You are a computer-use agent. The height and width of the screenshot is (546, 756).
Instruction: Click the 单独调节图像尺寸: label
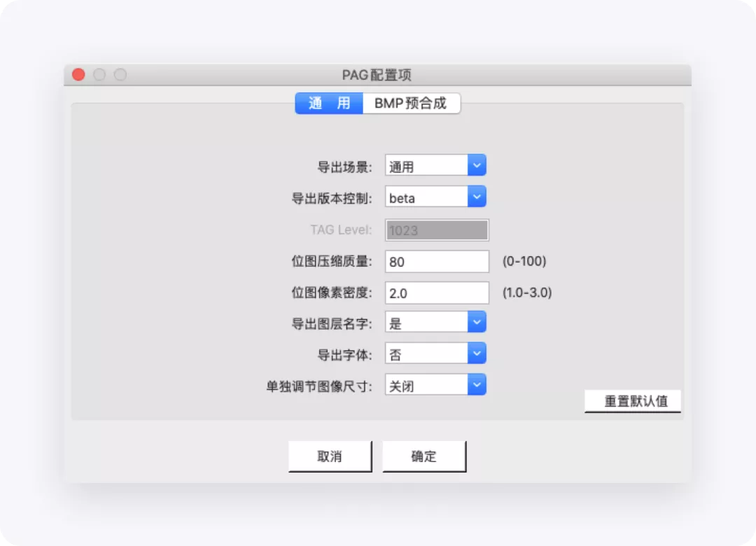(319, 386)
